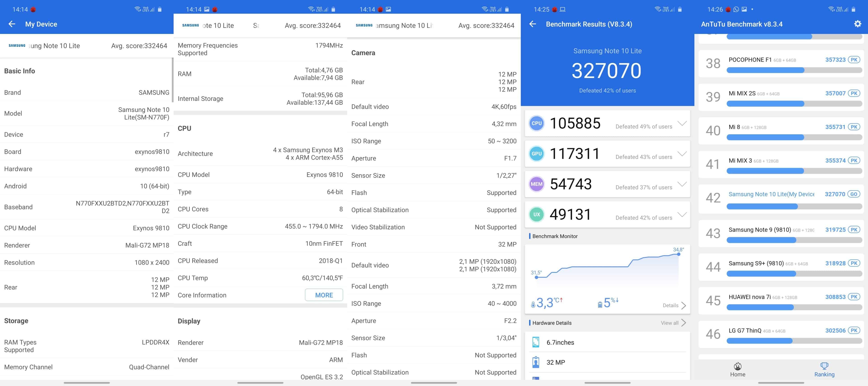The width and height of the screenshot is (868, 386).
Task: Tap back arrow beside Benchmark Results
Action: pyautogui.click(x=532, y=24)
